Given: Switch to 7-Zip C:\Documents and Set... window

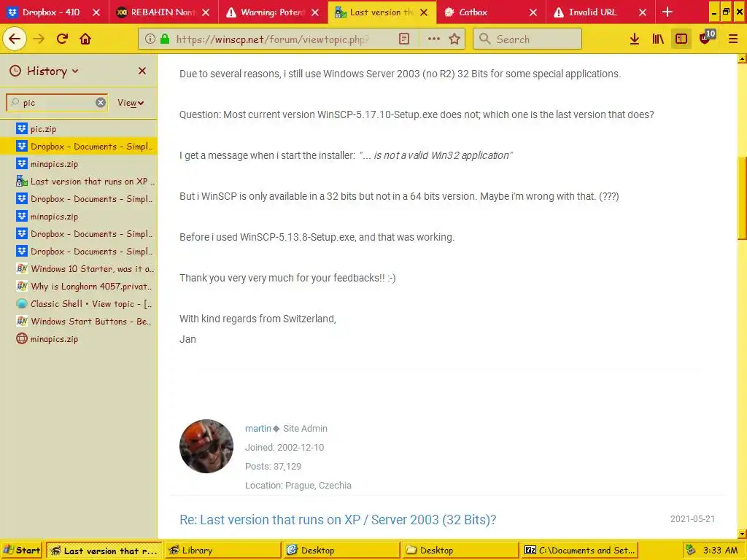Looking at the screenshot, I should tap(578, 550).
